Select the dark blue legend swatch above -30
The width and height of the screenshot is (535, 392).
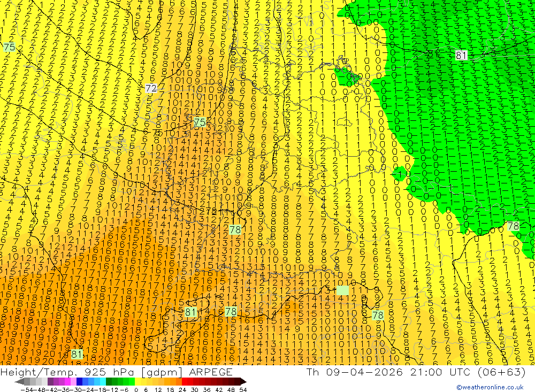pyautogui.click(x=79, y=381)
